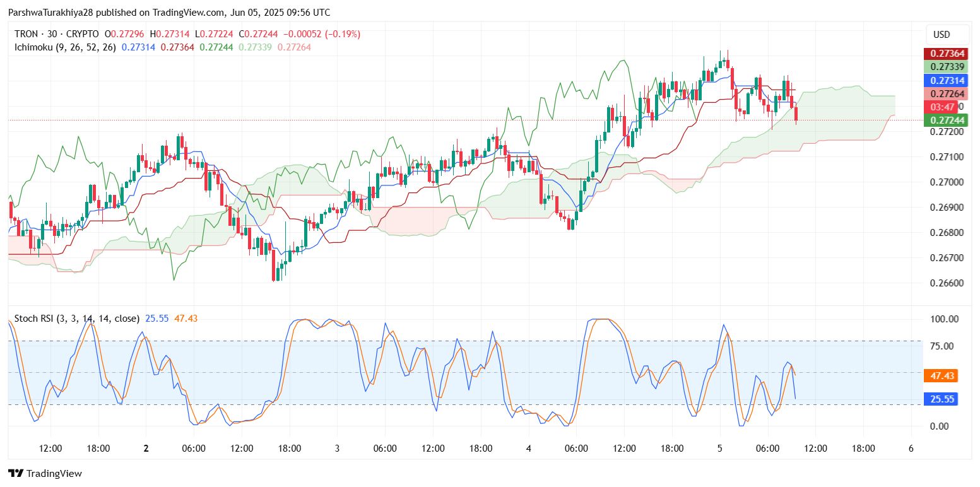Open the USD currency selector
The height and width of the screenshot is (487, 980).
[941, 35]
